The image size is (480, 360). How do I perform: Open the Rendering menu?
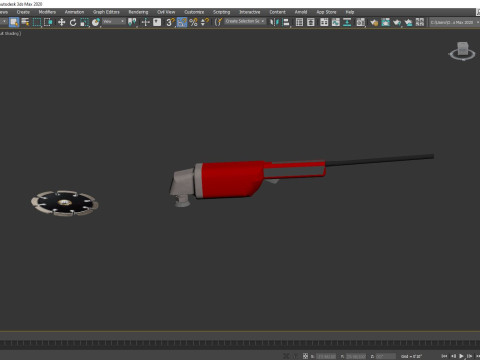pos(138,12)
